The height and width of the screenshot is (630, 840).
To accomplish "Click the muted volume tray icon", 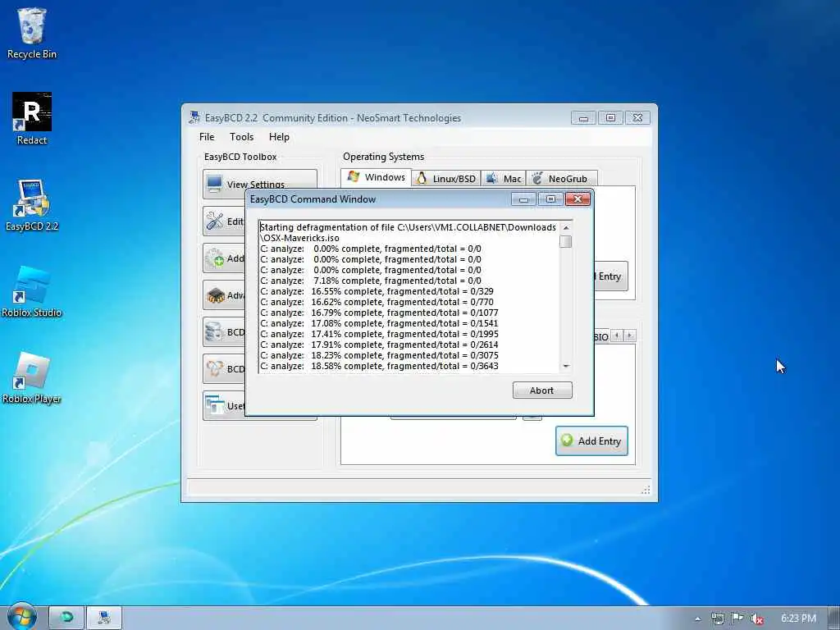I will (x=756, y=619).
